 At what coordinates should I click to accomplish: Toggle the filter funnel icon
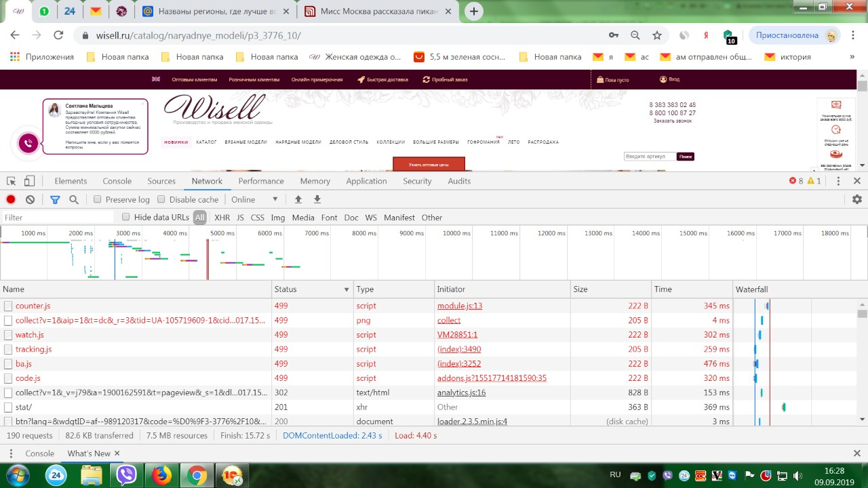(55, 199)
